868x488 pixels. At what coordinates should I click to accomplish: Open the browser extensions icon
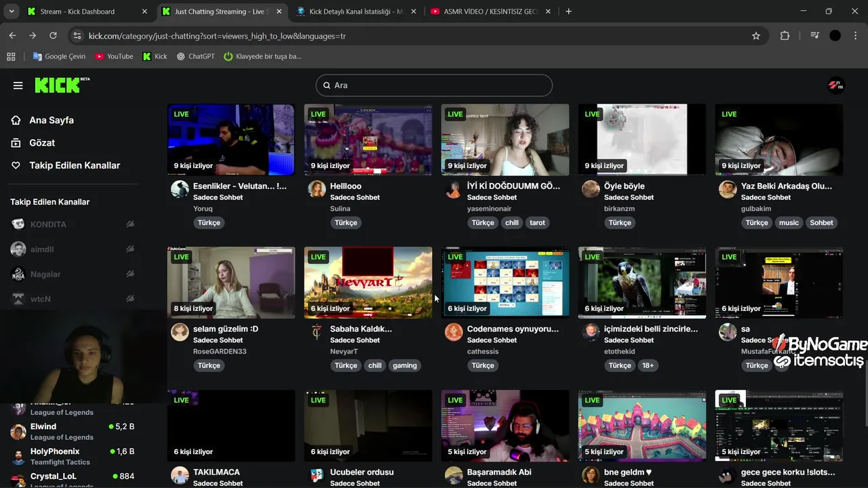coord(785,36)
